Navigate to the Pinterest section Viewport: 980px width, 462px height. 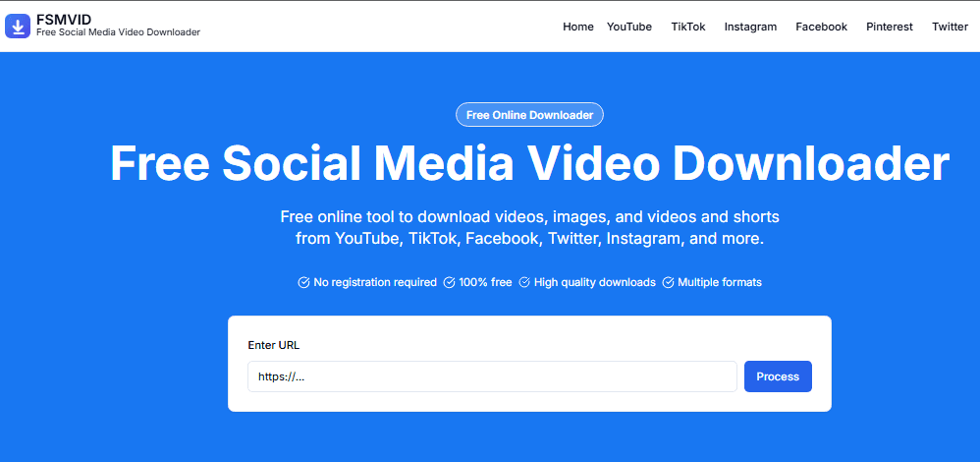(890, 27)
